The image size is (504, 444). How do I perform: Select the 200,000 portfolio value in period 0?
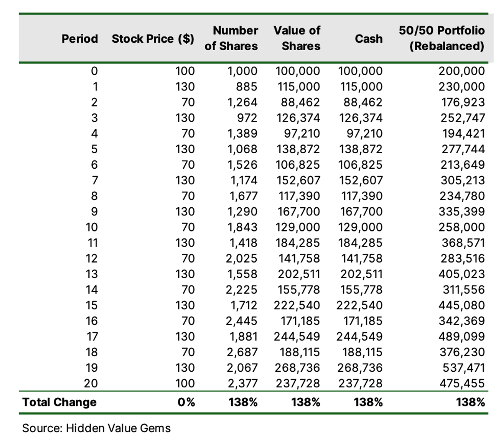coord(462,71)
